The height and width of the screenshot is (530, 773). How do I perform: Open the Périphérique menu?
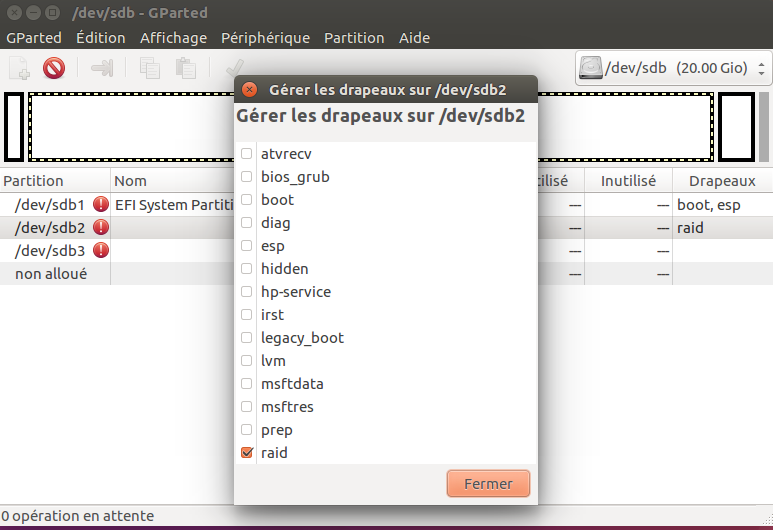coord(265,38)
